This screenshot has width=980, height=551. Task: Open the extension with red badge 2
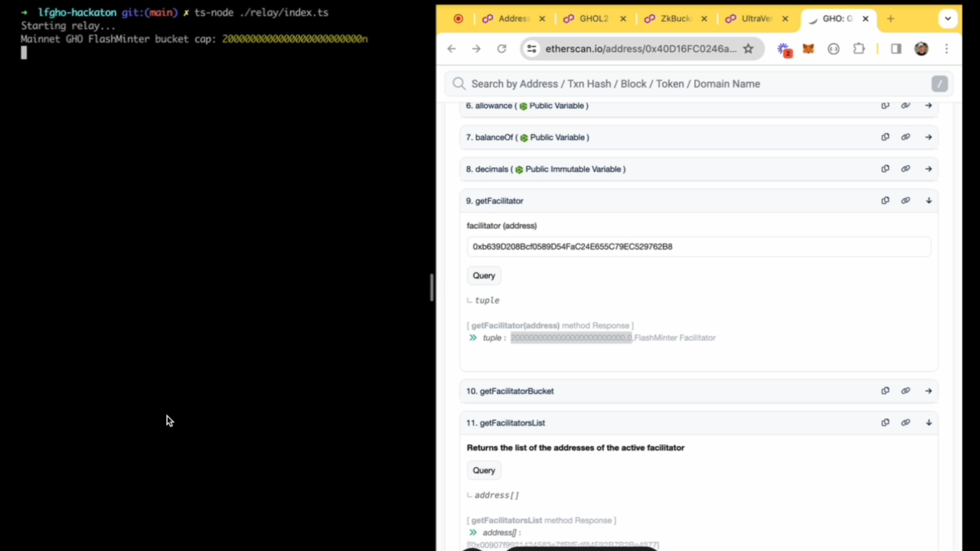pyautogui.click(x=784, y=49)
